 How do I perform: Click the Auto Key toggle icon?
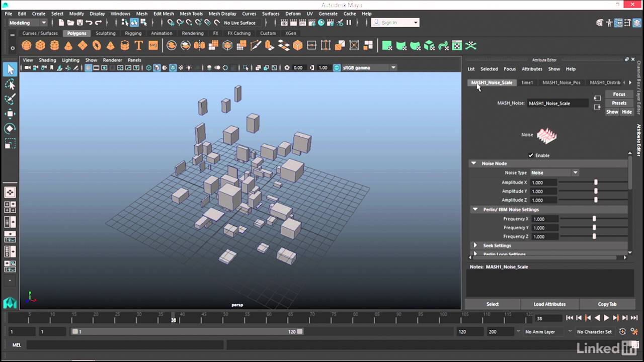pos(622,332)
